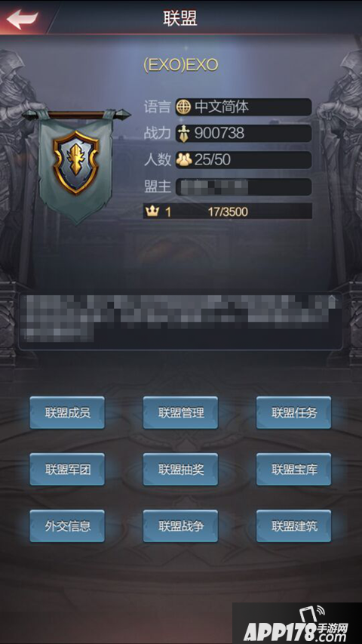Screen dimensions: 362x644
Task: Tap the (EXO)EXO alliance name
Action: tap(180, 65)
